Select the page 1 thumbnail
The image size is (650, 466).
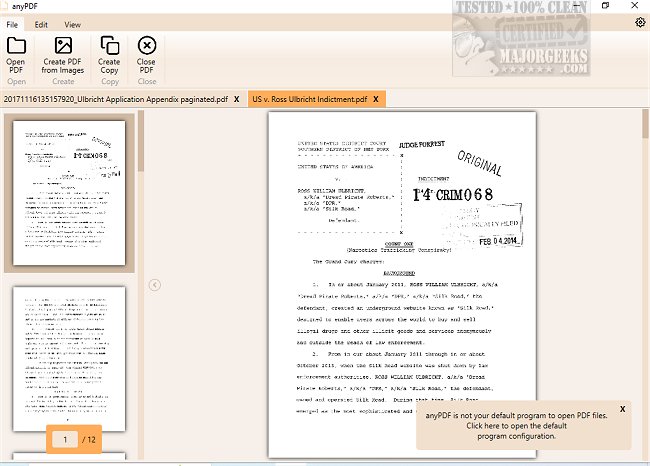point(69,194)
